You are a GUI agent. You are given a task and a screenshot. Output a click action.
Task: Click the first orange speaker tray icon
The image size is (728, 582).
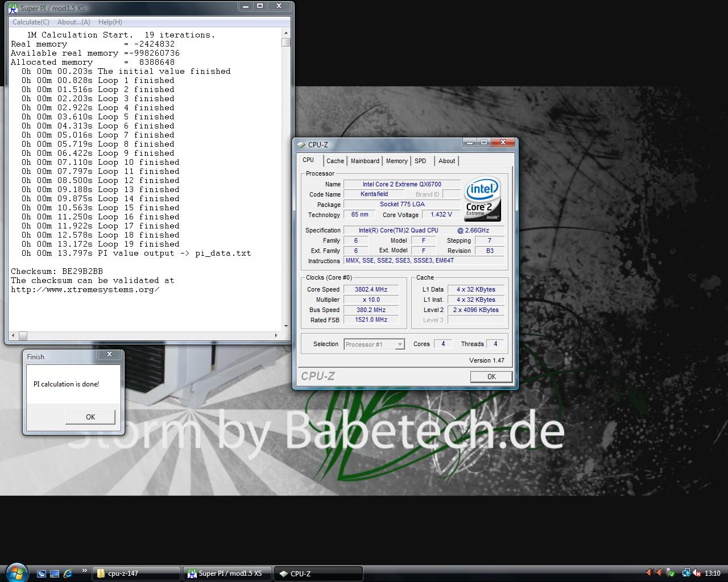pos(650,573)
